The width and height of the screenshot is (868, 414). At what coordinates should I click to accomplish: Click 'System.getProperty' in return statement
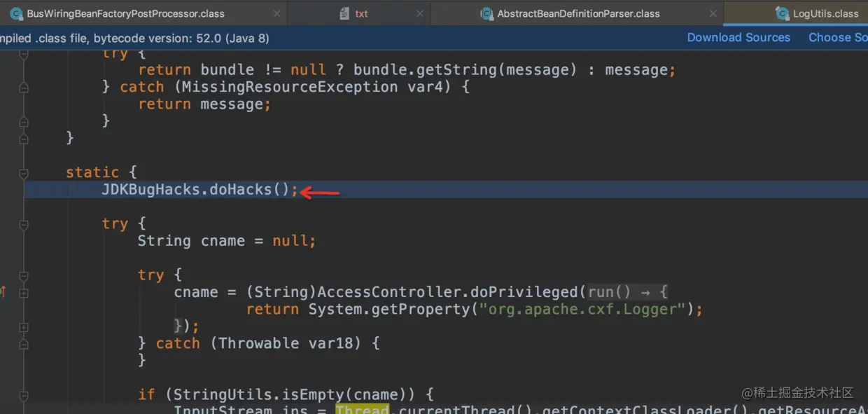coord(390,309)
